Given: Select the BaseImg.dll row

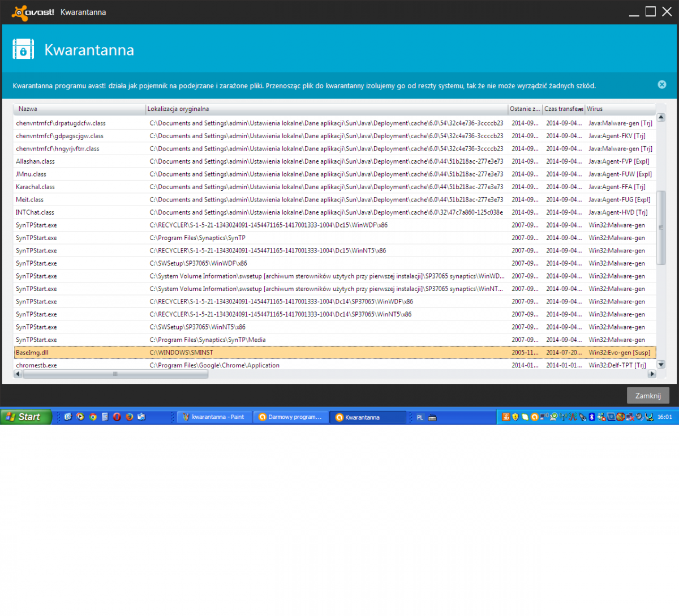Looking at the screenshot, I should 335,352.
